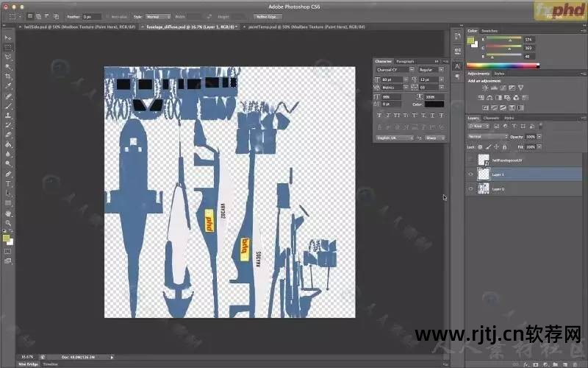The image size is (588, 368).
Task: Open font size dropdown
Action: [406, 79]
